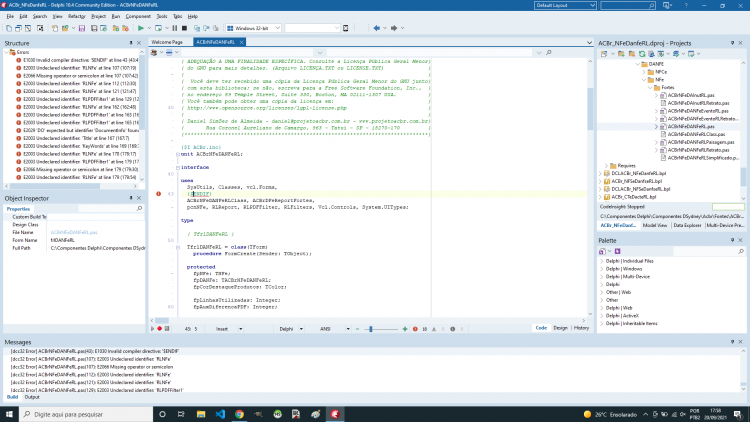Click the red macro record icon
Screen dimensions: 750x422
click(160, 329)
